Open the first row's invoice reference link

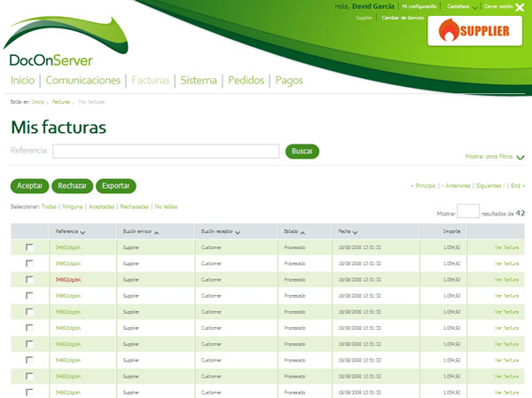click(x=68, y=247)
